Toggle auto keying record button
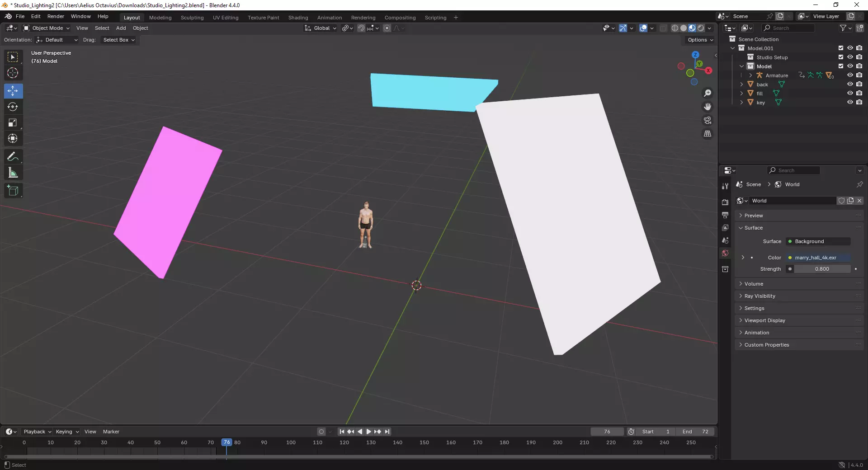 click(321, 432)
